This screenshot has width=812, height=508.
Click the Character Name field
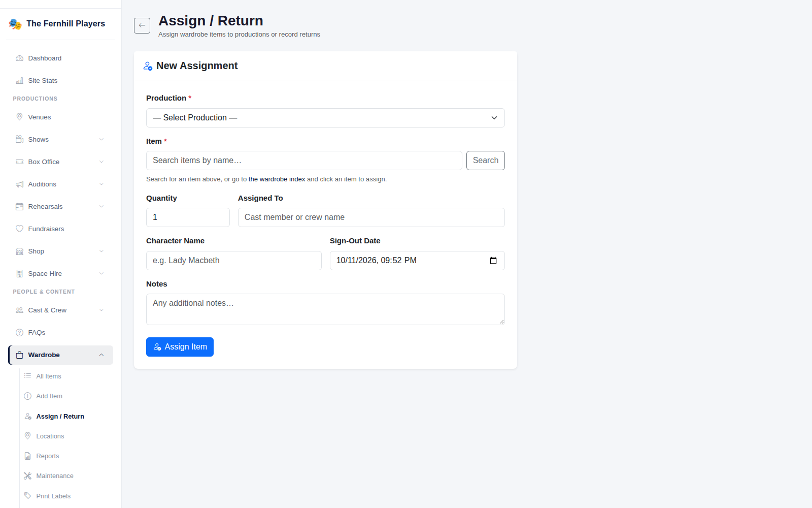[x=234, y=261]
